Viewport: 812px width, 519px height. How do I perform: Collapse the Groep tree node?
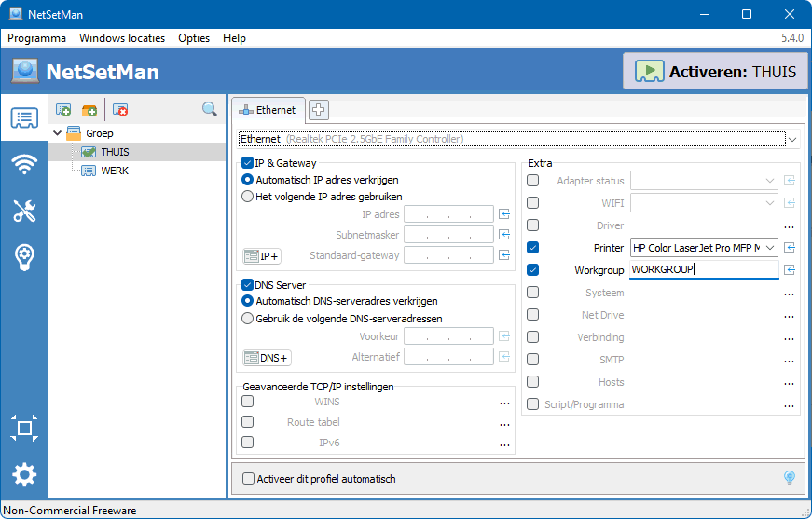click(x=58, y=133)
